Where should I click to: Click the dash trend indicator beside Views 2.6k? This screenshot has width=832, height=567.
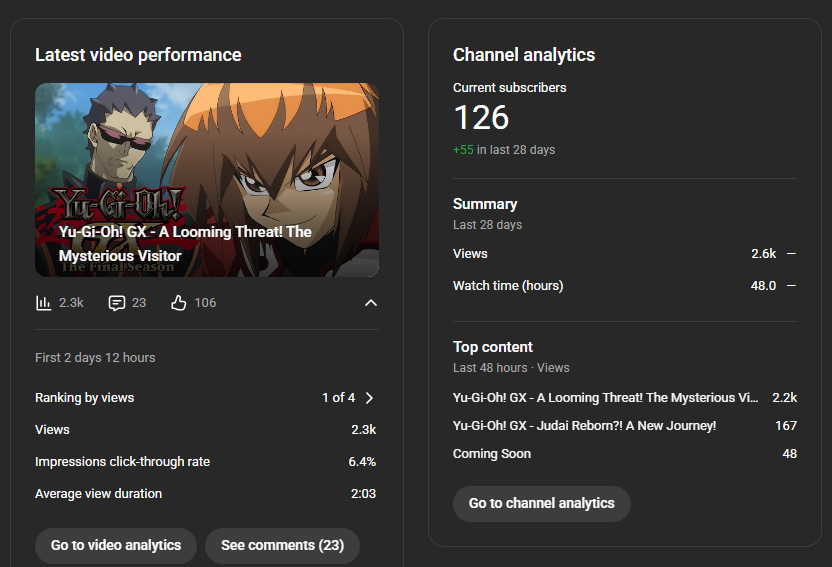[x=791, y=254]
